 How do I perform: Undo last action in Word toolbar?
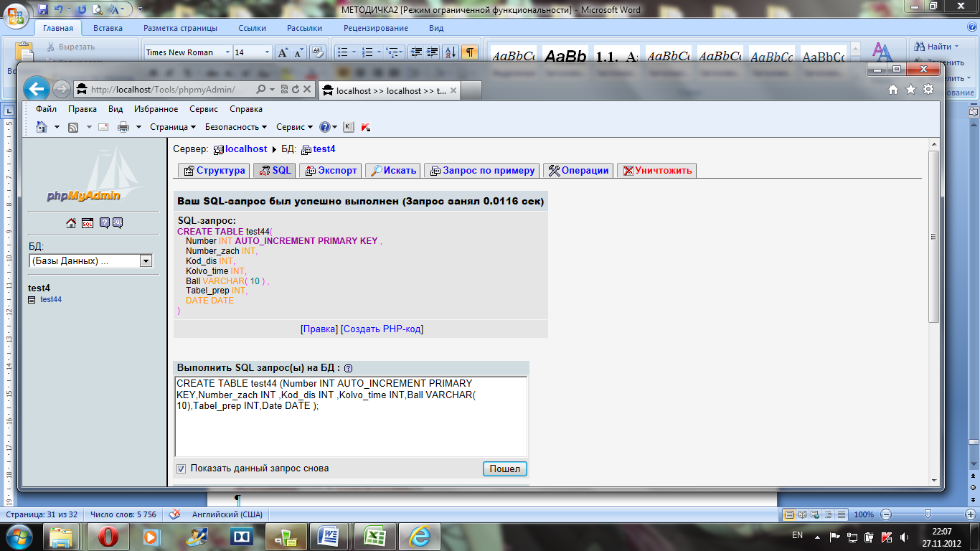coord(59,9)
